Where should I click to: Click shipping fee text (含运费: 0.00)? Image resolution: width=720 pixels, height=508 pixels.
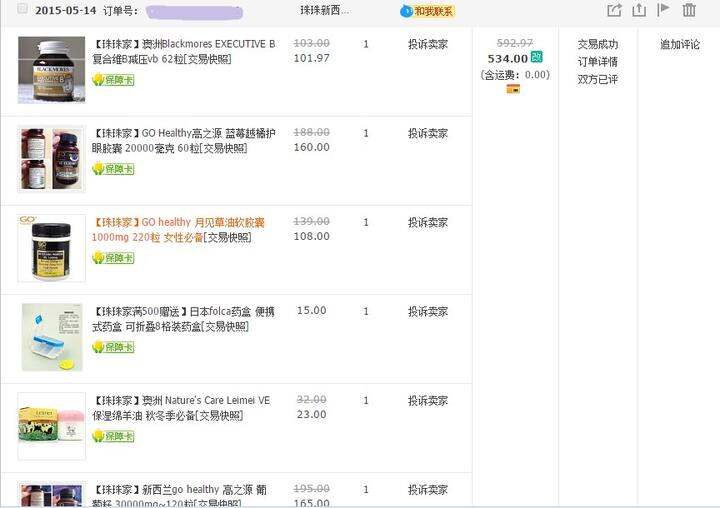click(515, 75)
